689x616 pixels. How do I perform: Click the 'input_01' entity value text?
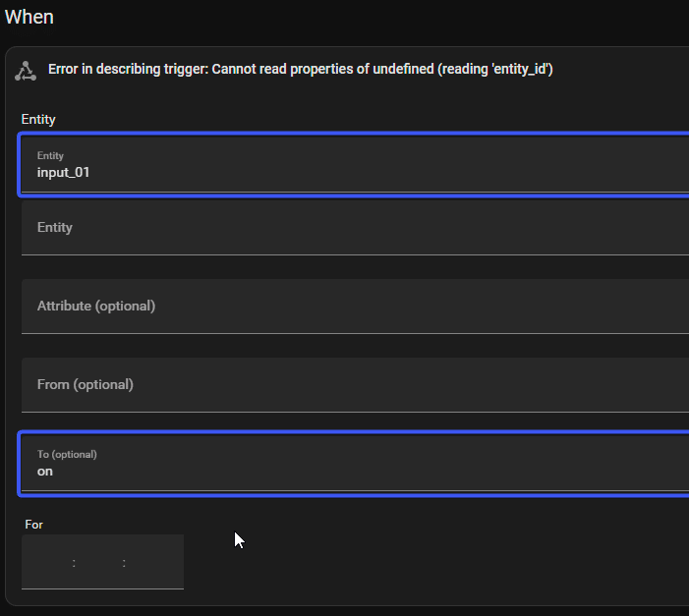point(64,172)
